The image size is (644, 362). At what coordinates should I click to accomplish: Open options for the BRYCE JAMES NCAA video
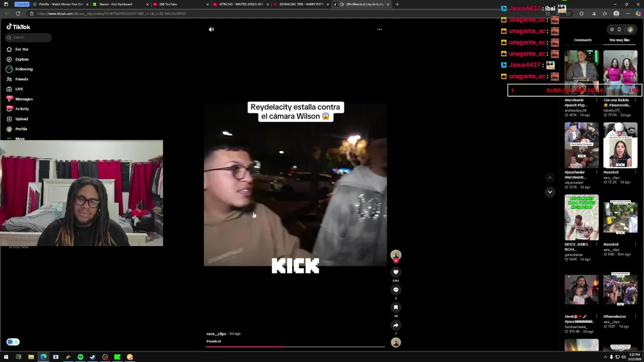[x=597, y=244]
